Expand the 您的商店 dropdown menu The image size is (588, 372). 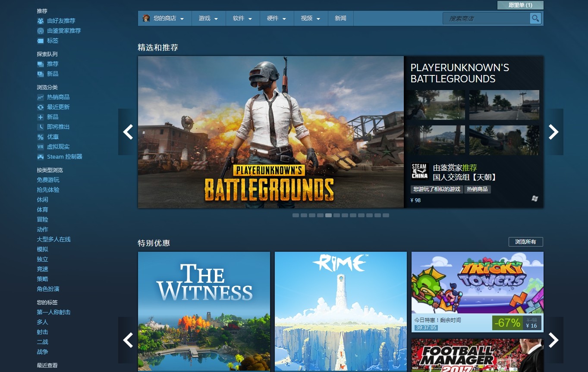164,19
